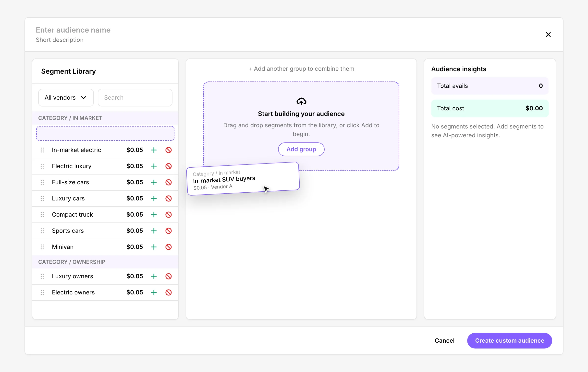This screenshot has height=372, width=588.
Task: Select the Category / In Market header
Action: point(105,118)
